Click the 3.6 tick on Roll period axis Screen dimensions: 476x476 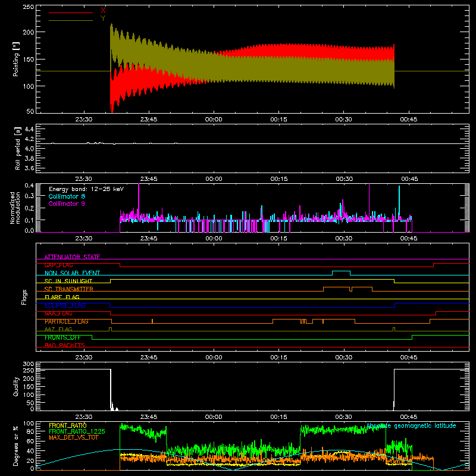click(29, 168)
